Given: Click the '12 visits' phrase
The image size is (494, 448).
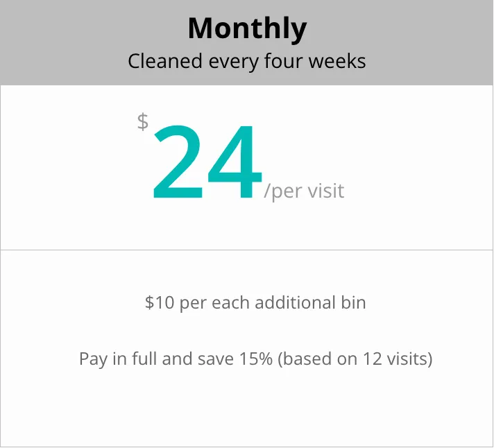Looking at the screenshot, I should pos(395,359).
